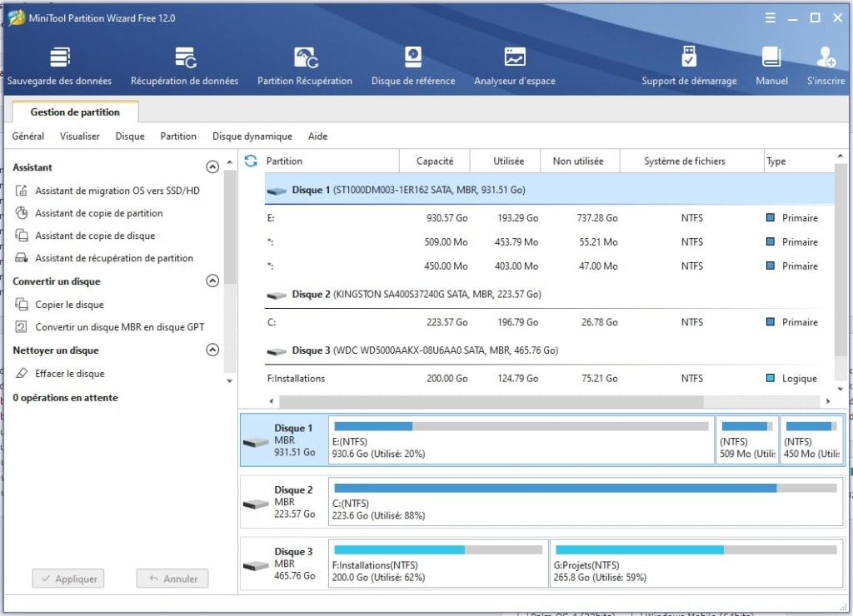Open the Général menu
The width and height of the screenshot is (853, 616).
click(x=28, y=136)
